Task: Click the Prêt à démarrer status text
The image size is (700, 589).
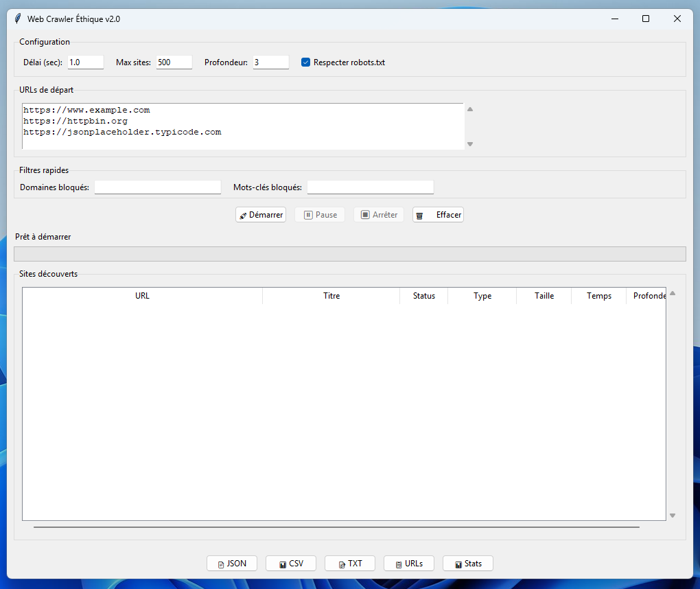Action: click(x=43, y=237)
